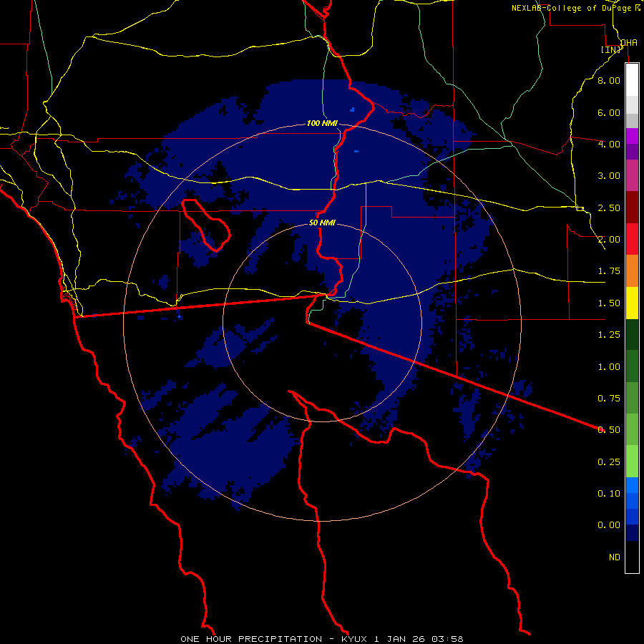Select the ND legend label
Screen dimensions: 644x644
pos(615,557)
